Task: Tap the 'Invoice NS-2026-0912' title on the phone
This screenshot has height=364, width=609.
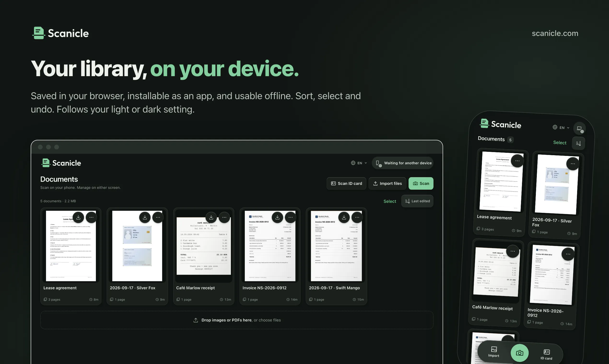Action: (545, 313)
